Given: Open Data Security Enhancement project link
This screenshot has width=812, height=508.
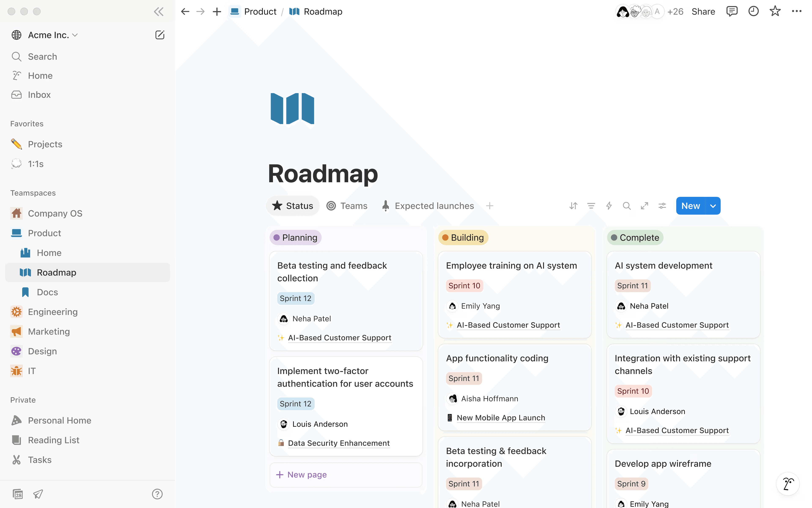Looking at the screenshot, I should pyautogui.click(x=339, y=443).
